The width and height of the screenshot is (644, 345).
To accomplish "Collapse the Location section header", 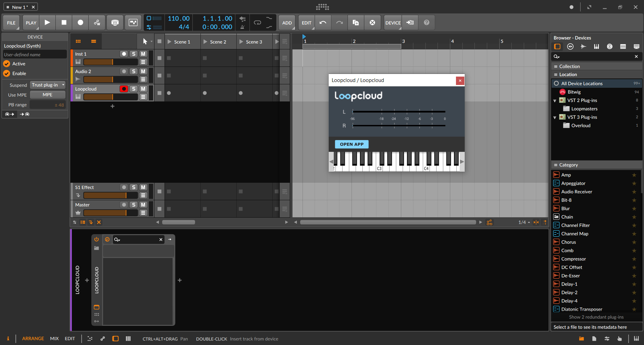I will (x=597, y=75).
